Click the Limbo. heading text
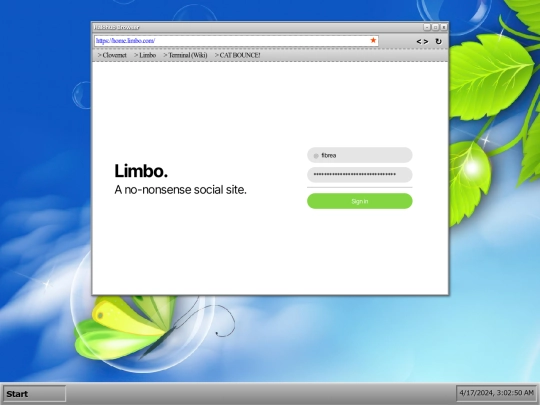This screenshot has height=405, width=540. click(141, 171)
